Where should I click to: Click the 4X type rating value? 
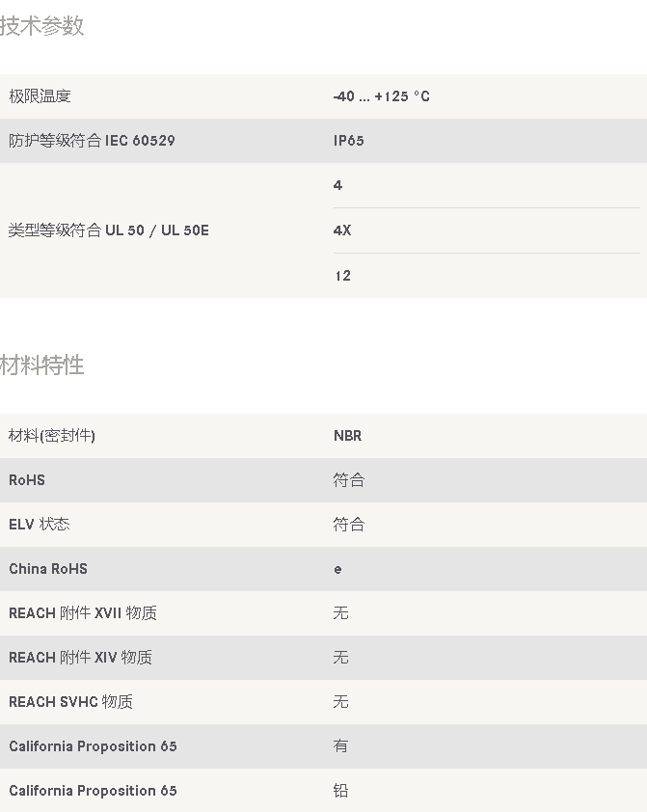342,230
